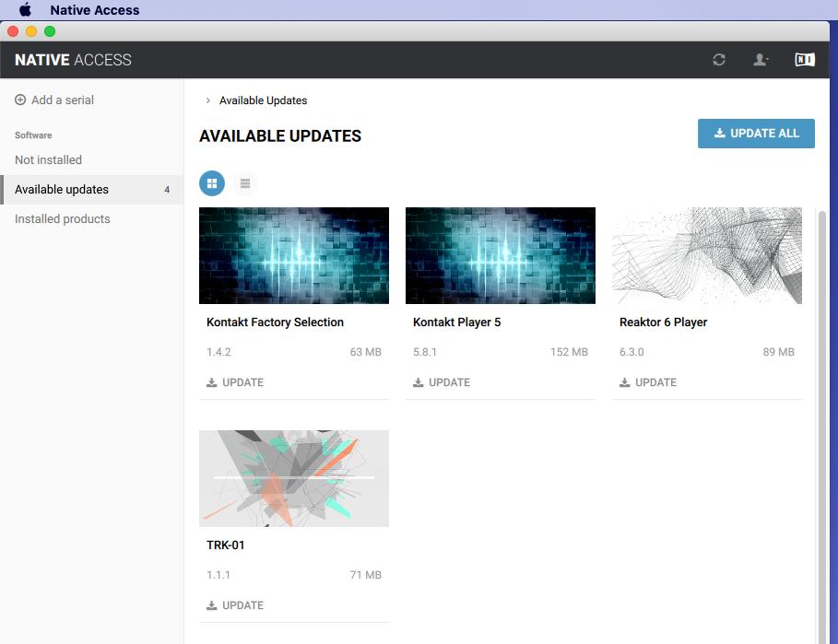
Task: Select Available updates in sidebar
Action: pos(92,189)
